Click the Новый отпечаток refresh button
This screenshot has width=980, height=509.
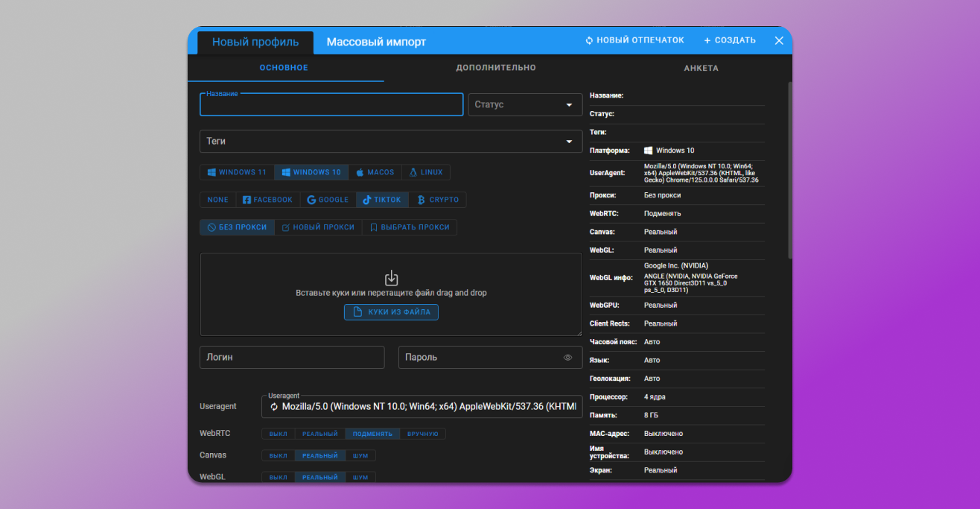(634, 41)
